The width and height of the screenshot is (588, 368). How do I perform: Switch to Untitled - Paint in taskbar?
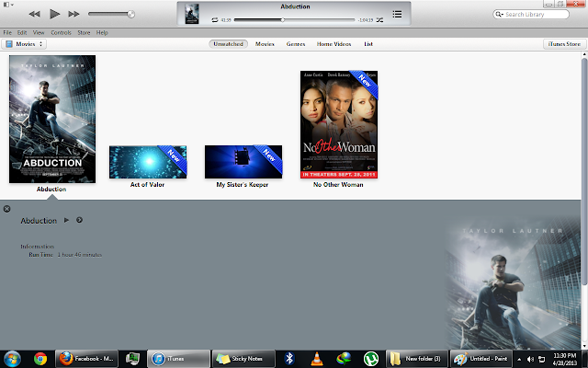point(481,359)
